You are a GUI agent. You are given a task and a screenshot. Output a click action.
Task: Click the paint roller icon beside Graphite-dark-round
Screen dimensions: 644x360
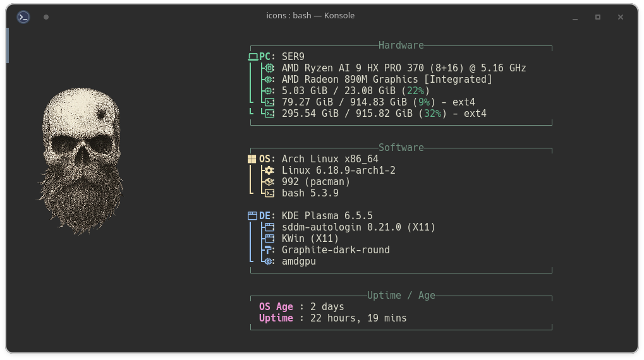click(x=269, y=250)
